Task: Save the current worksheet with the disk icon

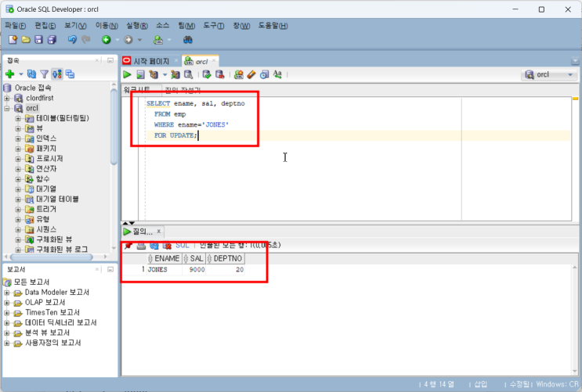Action: pyautogui.click(x=38, y=40)
